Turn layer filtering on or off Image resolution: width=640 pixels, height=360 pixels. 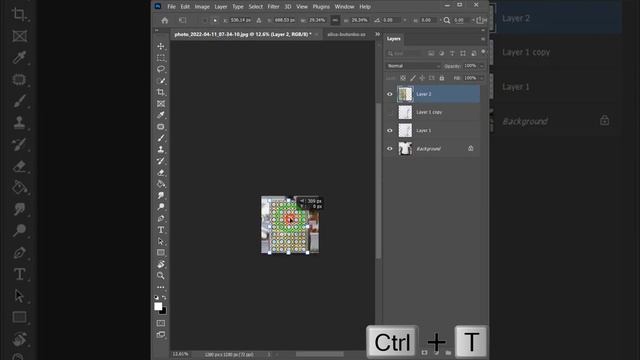click(484, 52)
